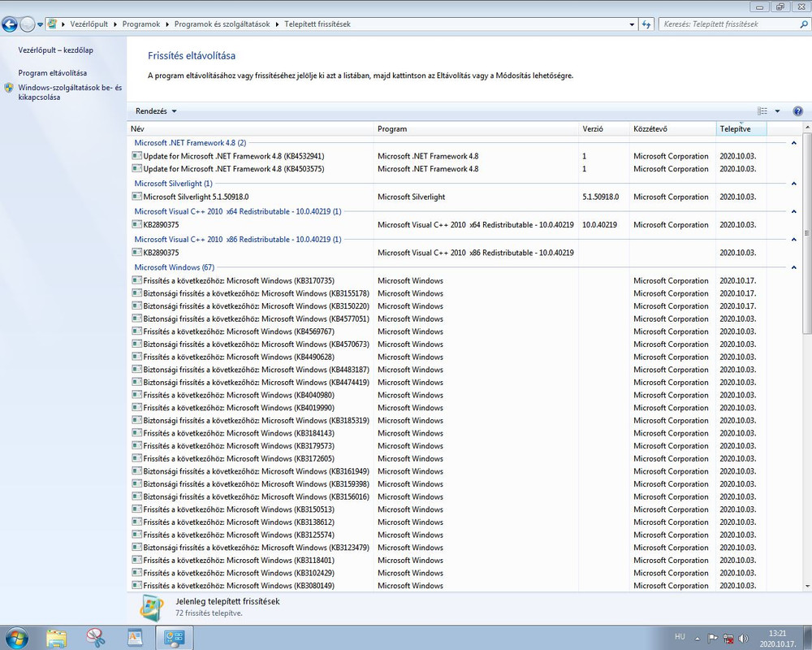Collapse the Microsoft Silverlight group

pos(794,184)
